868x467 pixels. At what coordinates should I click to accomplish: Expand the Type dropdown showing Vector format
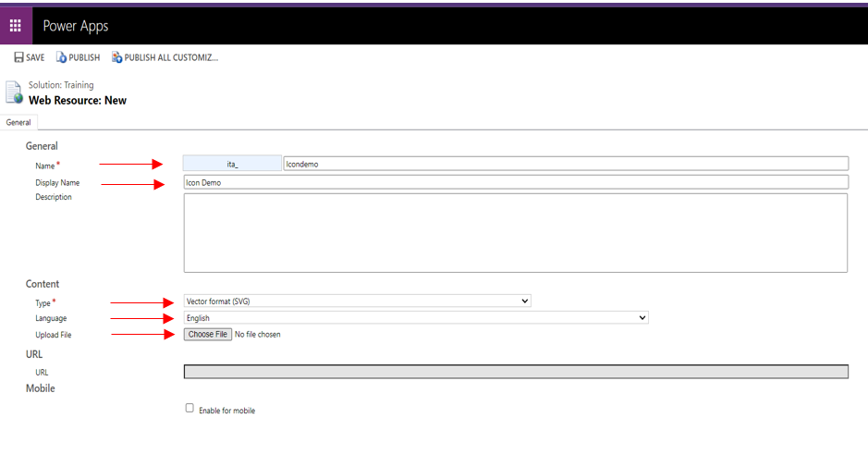point(357,301)
